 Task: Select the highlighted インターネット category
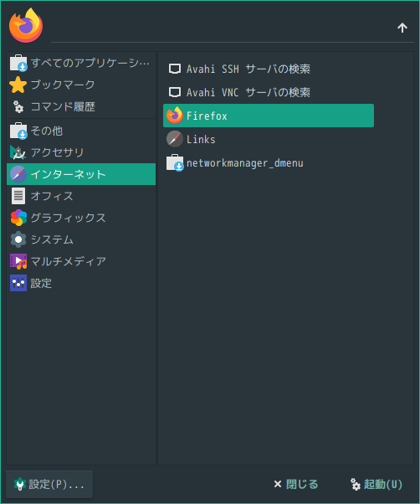point(81,174)
